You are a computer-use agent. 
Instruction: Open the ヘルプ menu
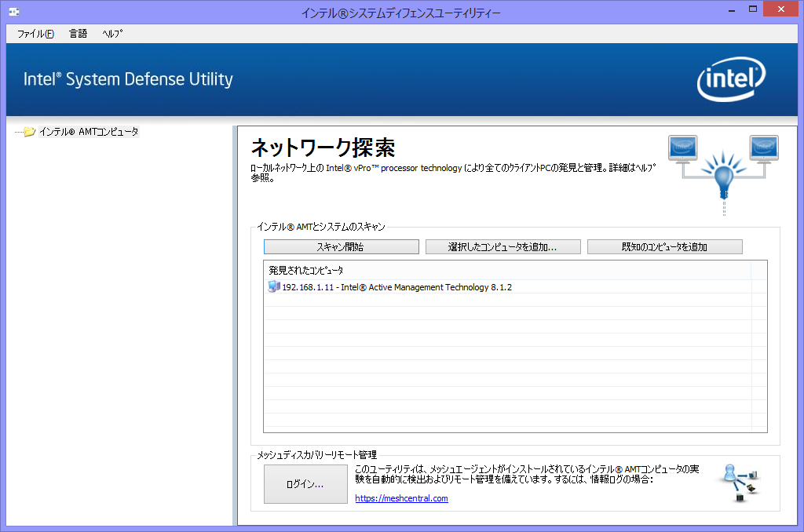112,34
